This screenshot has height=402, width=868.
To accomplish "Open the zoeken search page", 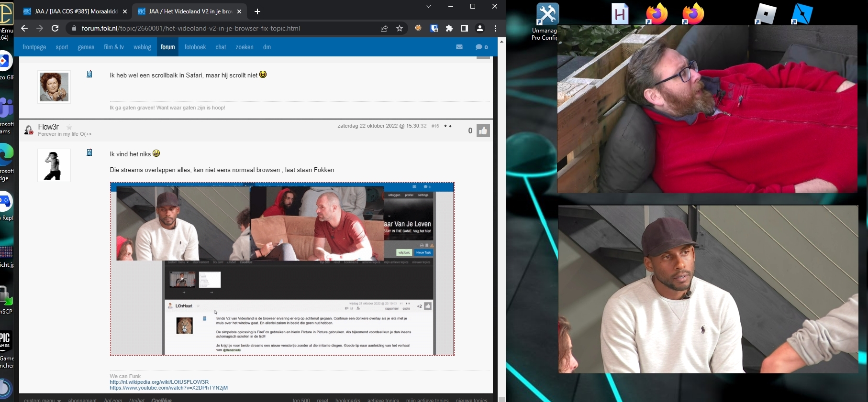I will (245, 47).
